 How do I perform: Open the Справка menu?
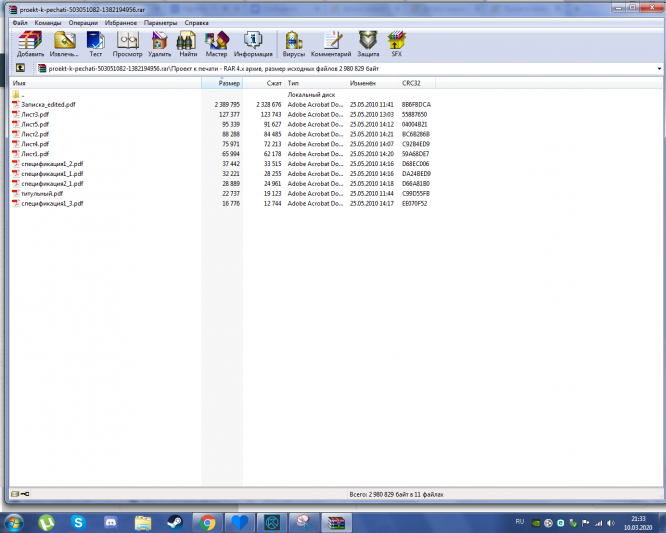tap(196, 23)
